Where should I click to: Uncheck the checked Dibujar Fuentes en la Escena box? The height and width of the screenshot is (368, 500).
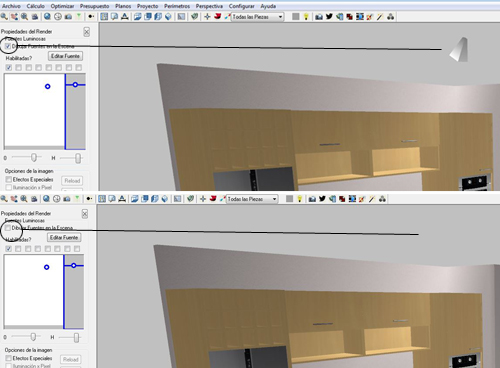(x=8, y=46)
